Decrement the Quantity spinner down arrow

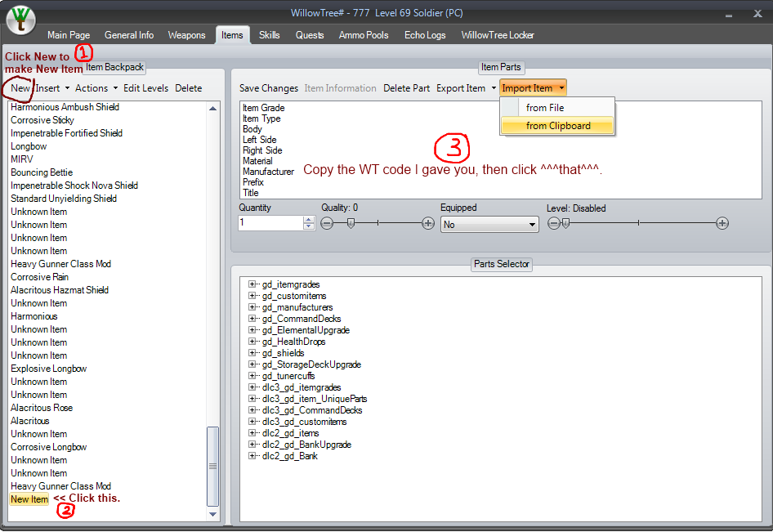click(x=309, y=226)
